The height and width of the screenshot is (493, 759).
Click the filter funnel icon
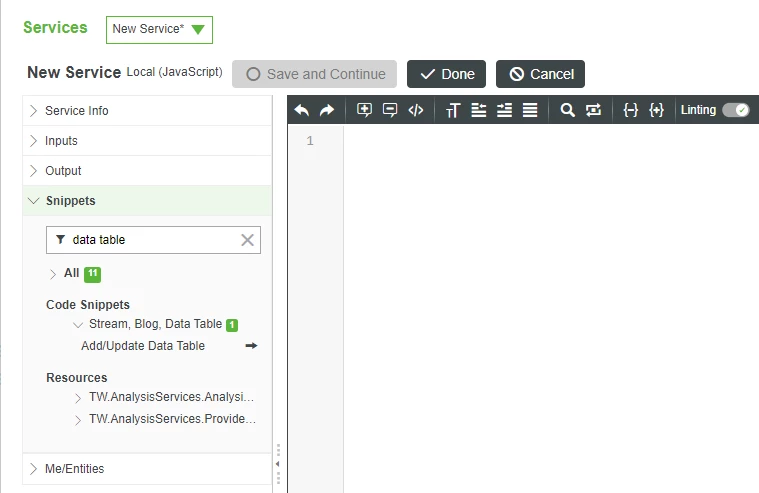pos(61,239)
